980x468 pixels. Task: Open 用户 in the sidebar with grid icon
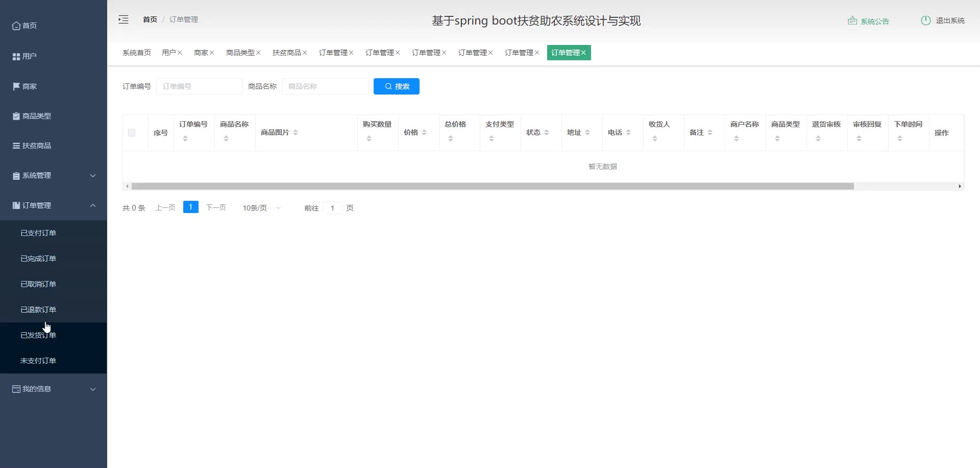coord(24,56)
